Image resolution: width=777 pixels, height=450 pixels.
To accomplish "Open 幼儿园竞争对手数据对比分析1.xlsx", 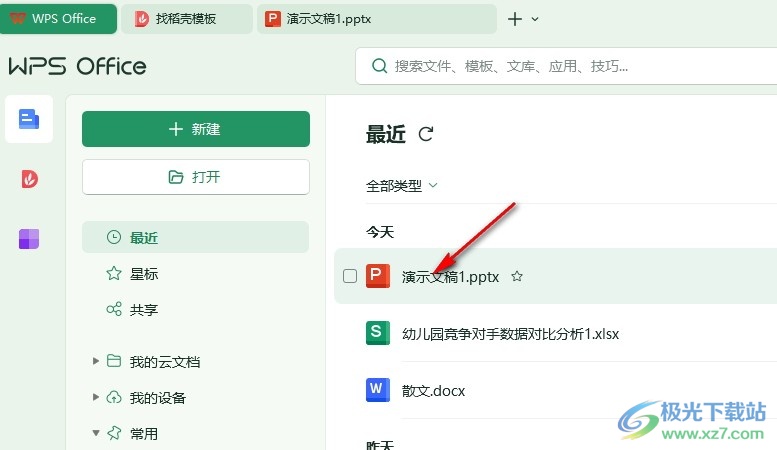I will point(510,334).
